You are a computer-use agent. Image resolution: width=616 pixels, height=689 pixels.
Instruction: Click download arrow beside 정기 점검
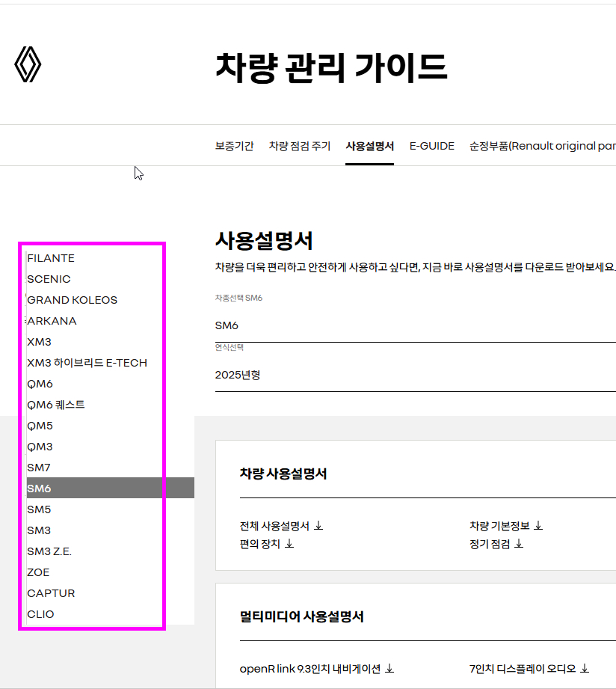pyautogui.click(x=519, y=544)
